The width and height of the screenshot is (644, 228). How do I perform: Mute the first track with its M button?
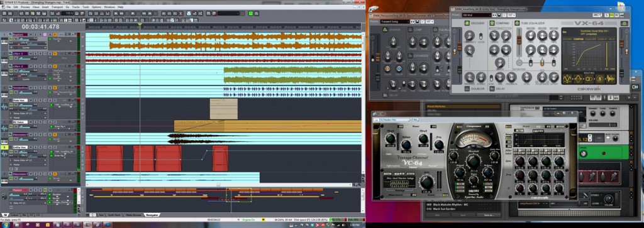(31, 35)
